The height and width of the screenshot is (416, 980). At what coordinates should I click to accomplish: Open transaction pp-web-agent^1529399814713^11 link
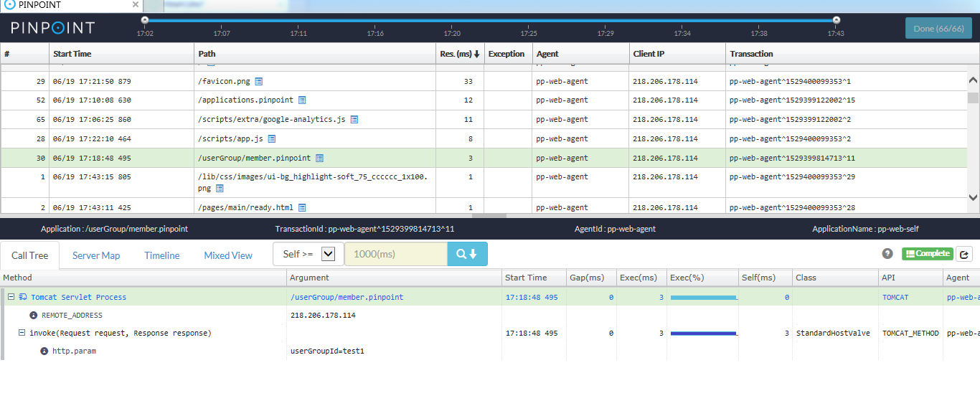[x=793, y=158]
